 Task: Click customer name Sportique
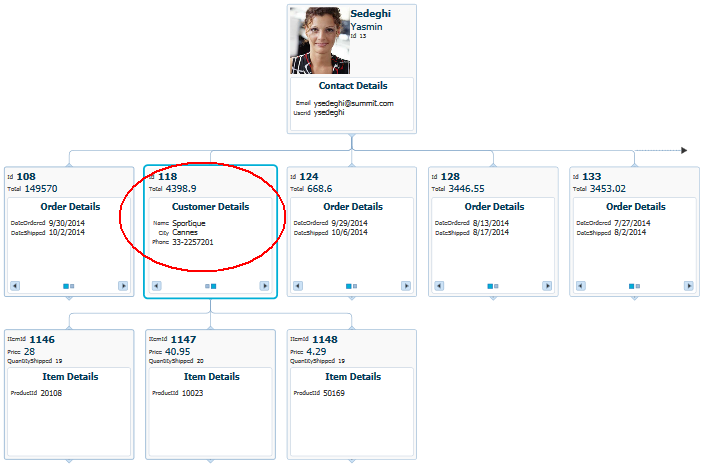(x=189, y=223)
